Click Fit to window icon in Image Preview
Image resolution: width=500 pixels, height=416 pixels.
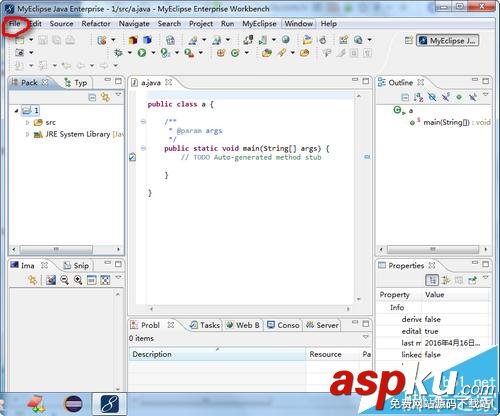point(105,280)
